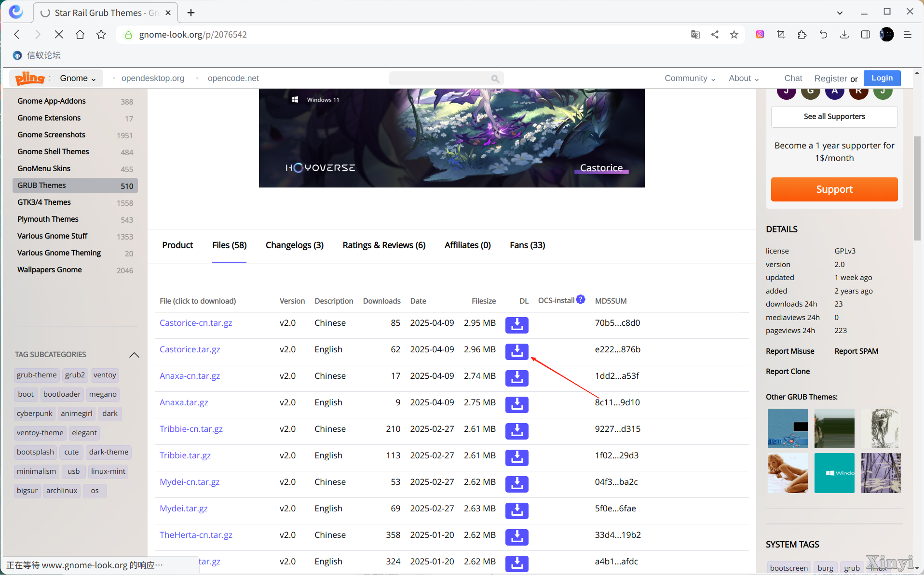Viewport: 924px width, 575px height.
Task: Expand the Community dropdown menu
Action: [690, 78]
